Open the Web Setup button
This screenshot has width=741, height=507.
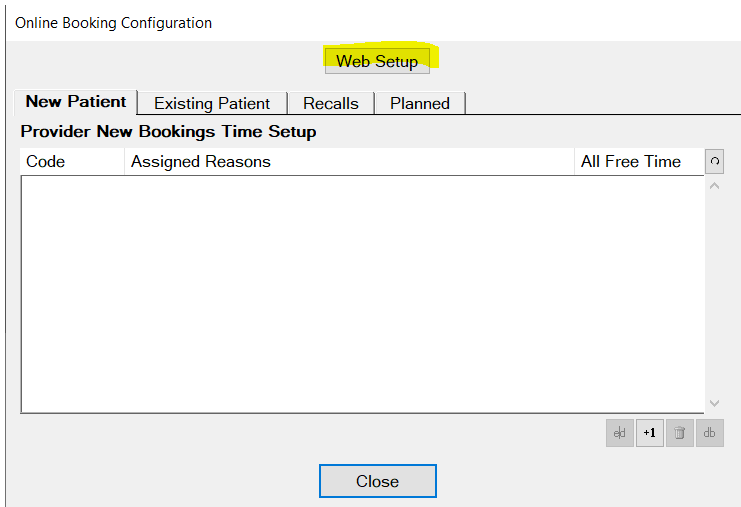pyautogui.click(x=377, y=61)
